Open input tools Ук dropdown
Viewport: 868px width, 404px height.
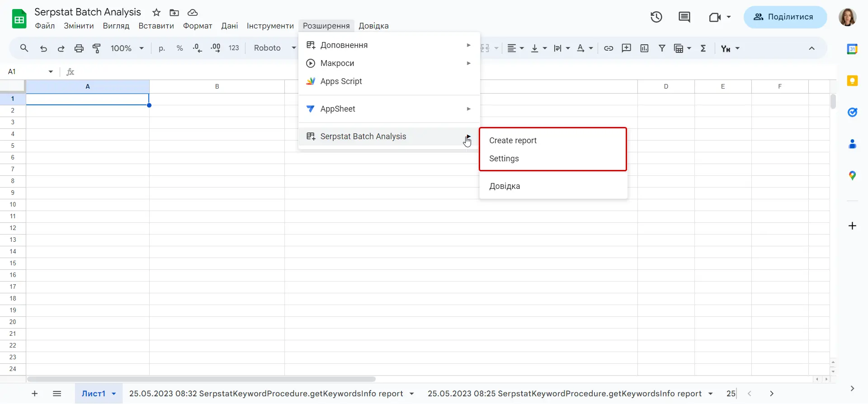(730, 48)
